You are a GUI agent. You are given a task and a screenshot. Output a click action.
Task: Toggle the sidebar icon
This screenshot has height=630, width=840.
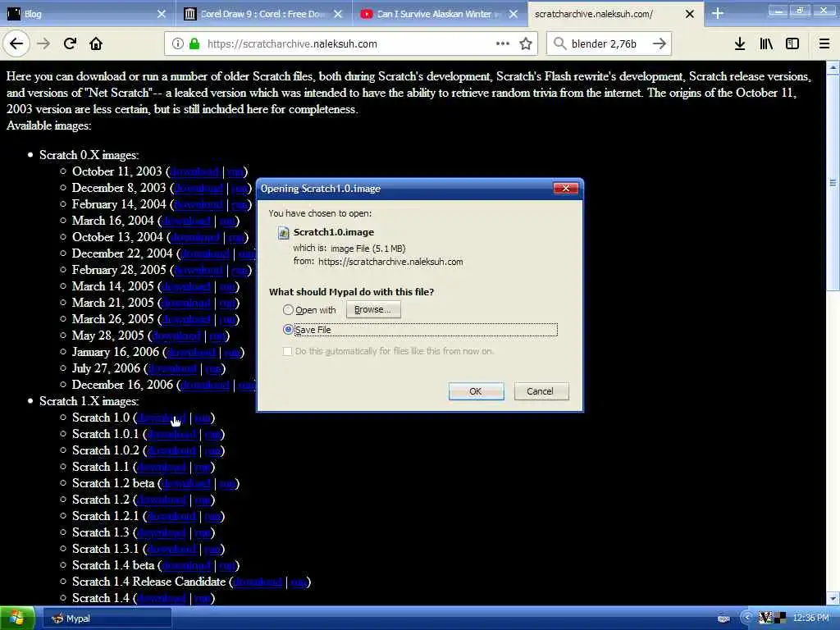[792, 43]
